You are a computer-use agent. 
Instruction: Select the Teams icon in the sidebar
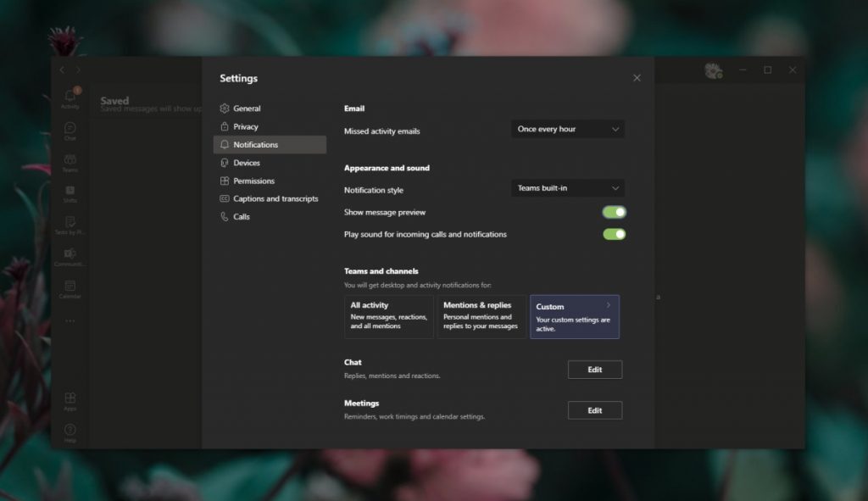[x=70, y=161]
